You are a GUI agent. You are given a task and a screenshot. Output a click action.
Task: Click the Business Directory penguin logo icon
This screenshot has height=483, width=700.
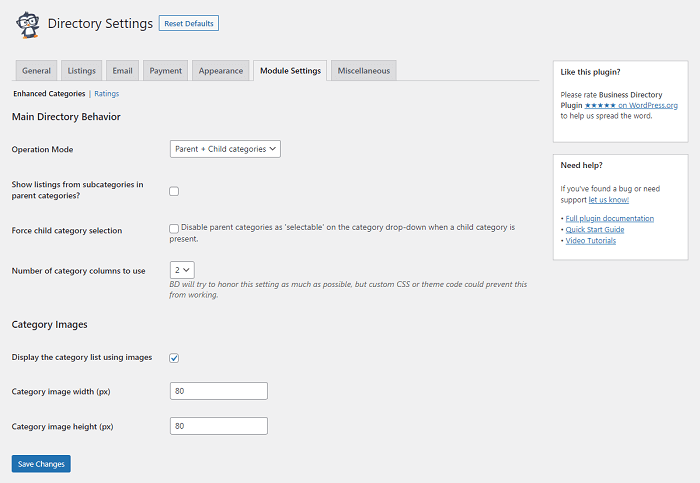click(x=28, y=25)
